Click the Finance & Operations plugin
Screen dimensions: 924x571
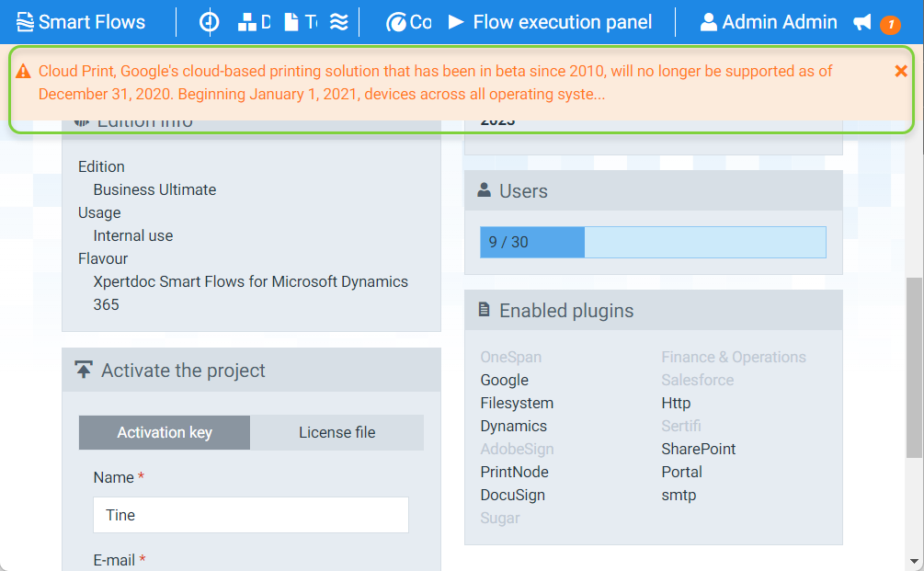click(x=734, y=357)
